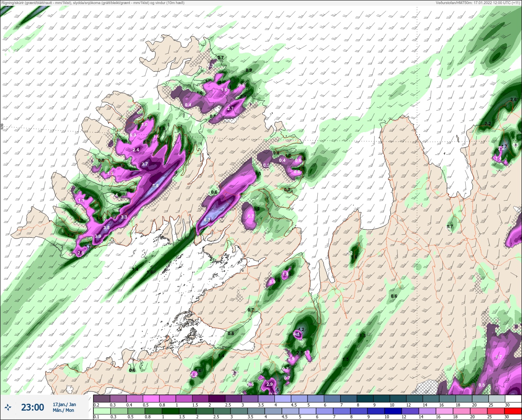522x420 pixels.
Task: Click the 2.4 precipitation value on map
Action: coord(136,150)
